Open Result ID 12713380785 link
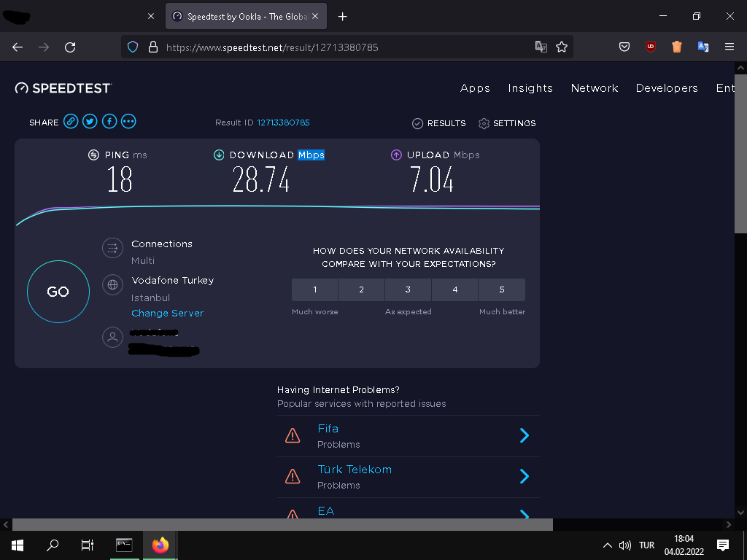Image resolution: width=747 pixels, height=560 pixels. pos(284,122)
